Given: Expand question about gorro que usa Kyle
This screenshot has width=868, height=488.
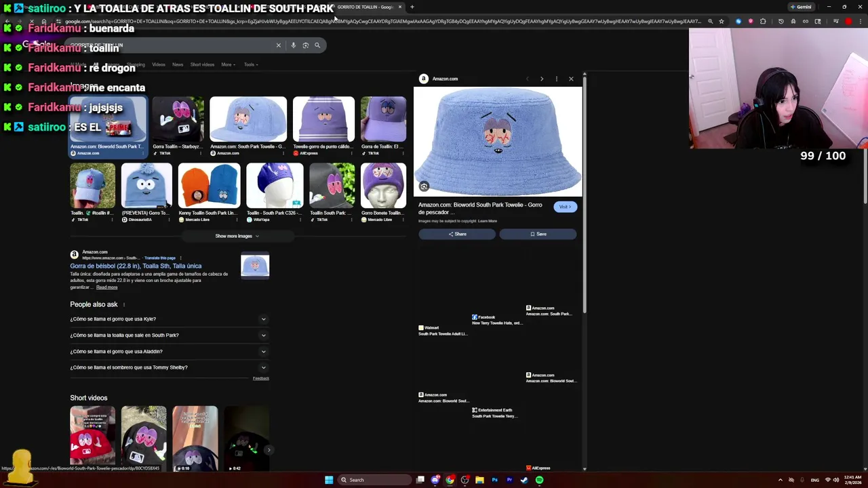Looking at the screenshot, I should (x=170, y=319).
